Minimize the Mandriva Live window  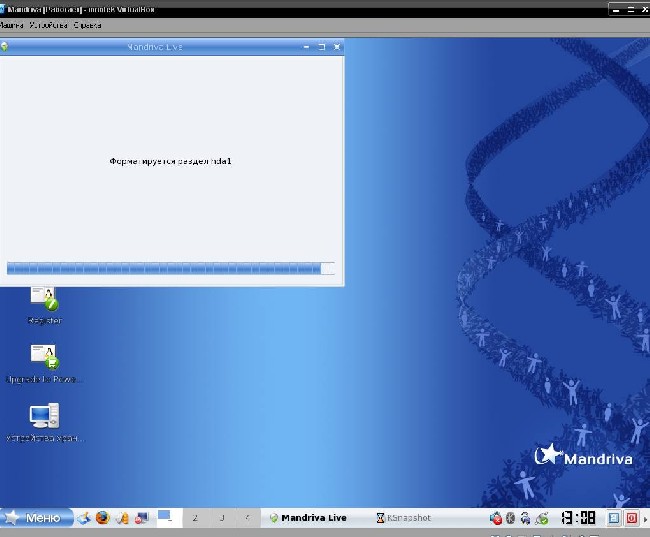tap(306, 47)
